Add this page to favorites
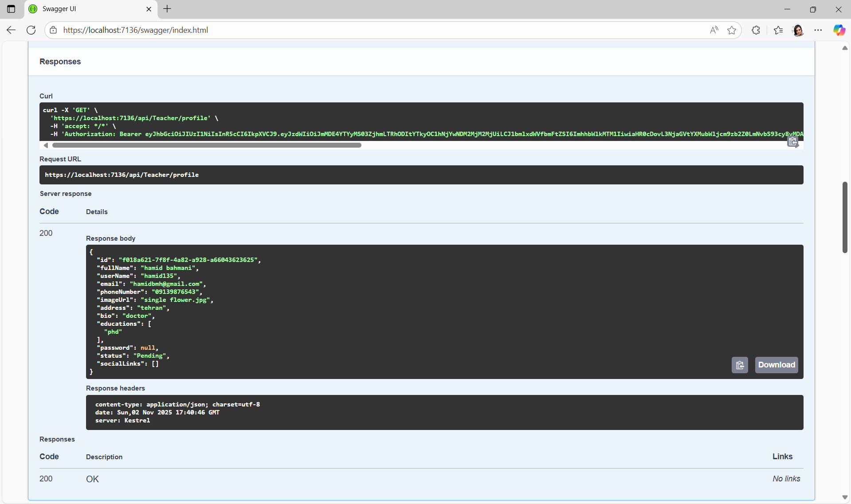 tap(732, 30)
